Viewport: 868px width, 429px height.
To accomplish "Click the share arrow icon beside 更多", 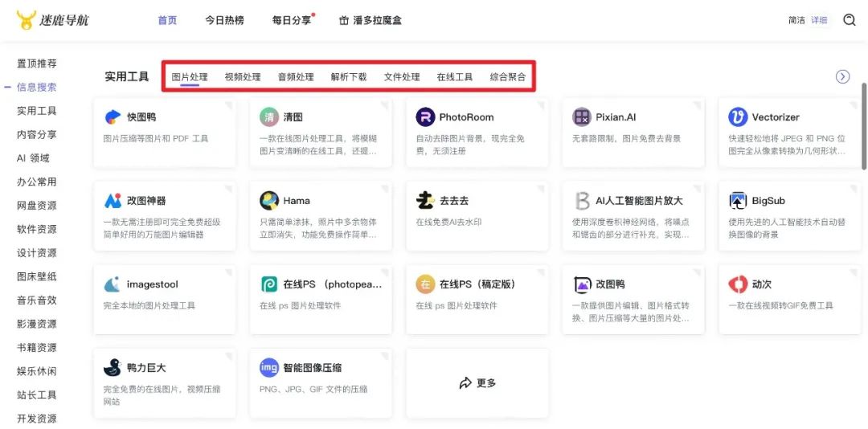I will click(x=465, y=383).
